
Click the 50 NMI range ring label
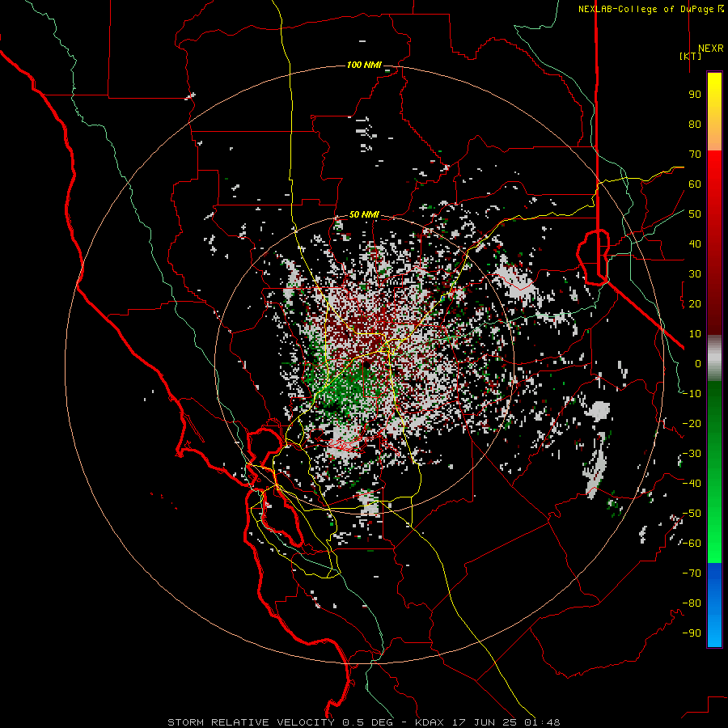364,214
